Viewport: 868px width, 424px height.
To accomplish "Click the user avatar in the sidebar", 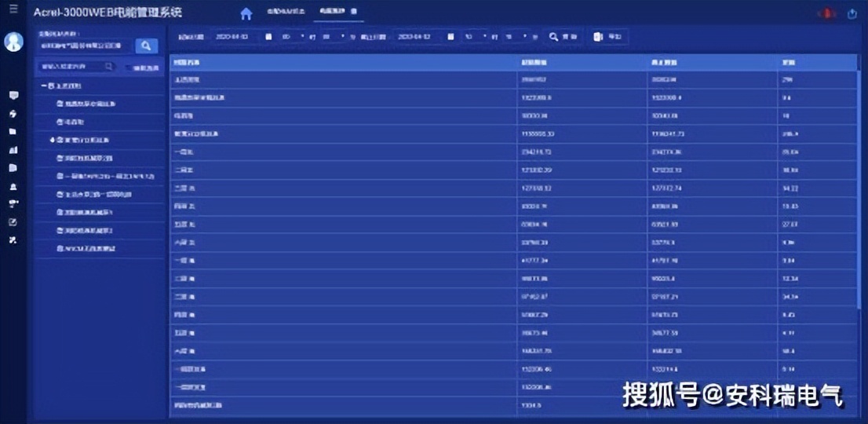I will tap(13, 42).
